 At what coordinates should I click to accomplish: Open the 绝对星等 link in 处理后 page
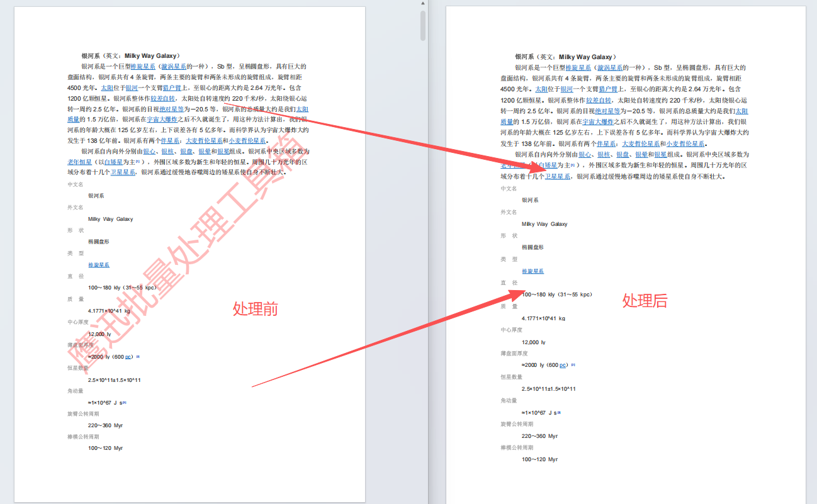607,110
